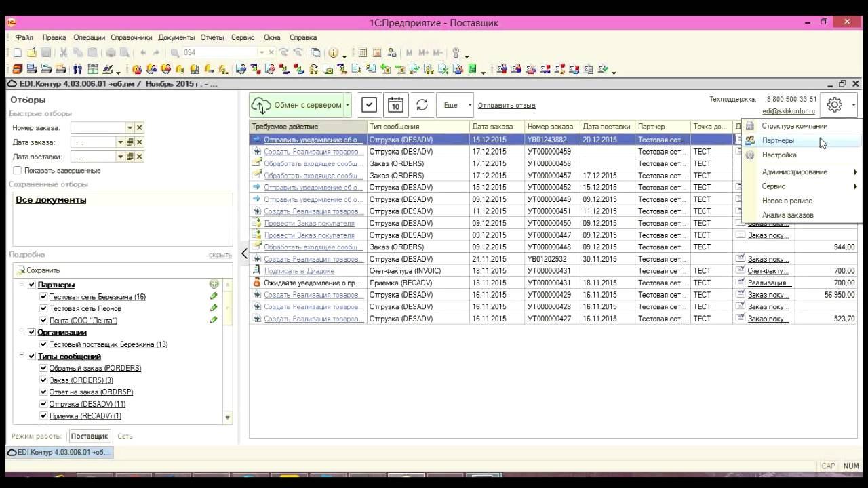
Task: Open the Документы menu
Action: (176, 37)
